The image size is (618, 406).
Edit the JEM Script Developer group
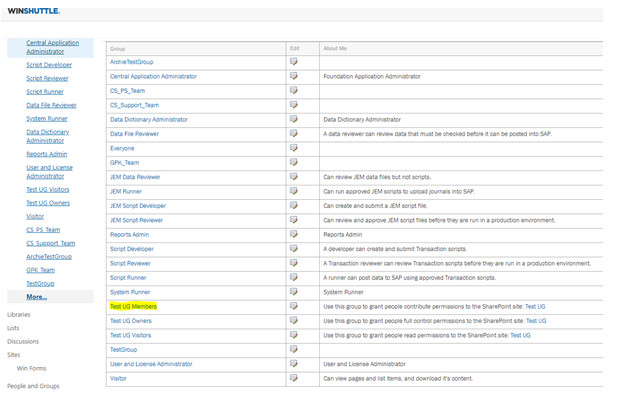pyautogui.click(x=294, y=205)
